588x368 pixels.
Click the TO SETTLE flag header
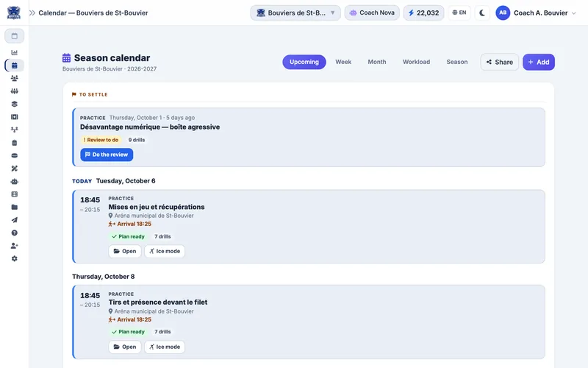coord(90,95)
